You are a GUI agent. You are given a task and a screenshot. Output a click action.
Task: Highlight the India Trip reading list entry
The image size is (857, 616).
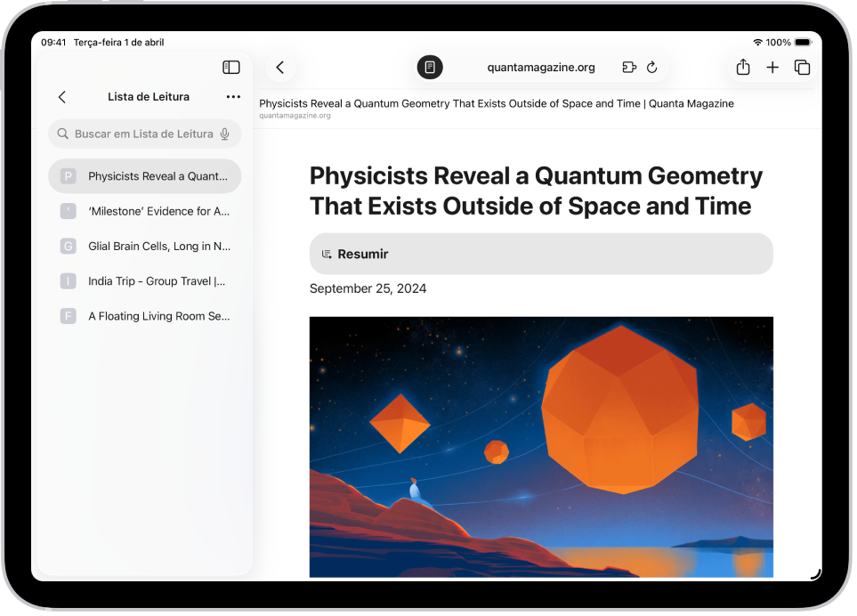(x=144, y=280)
